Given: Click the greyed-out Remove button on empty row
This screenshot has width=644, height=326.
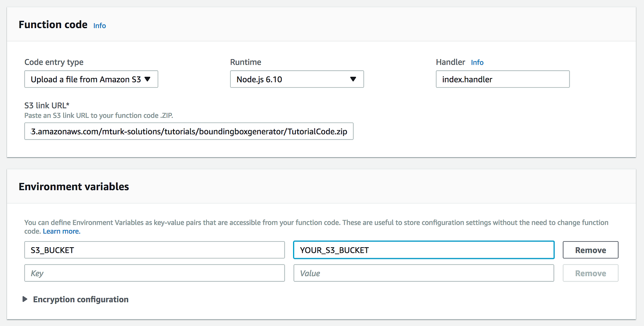Looking at the screenshot, I should tap(590, 273).
